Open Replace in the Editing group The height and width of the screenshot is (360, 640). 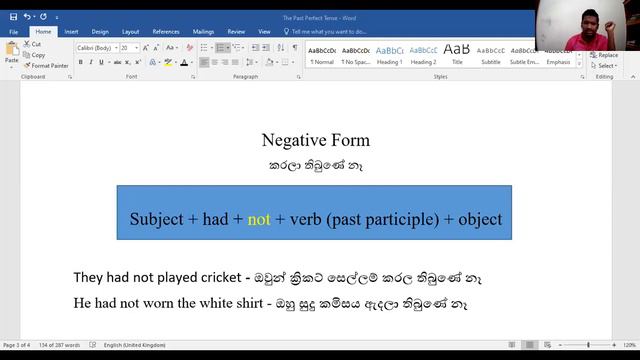pos(604,55)
